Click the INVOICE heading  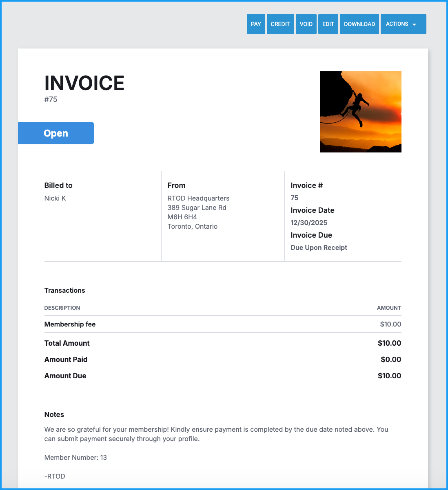tap(84, 83)
